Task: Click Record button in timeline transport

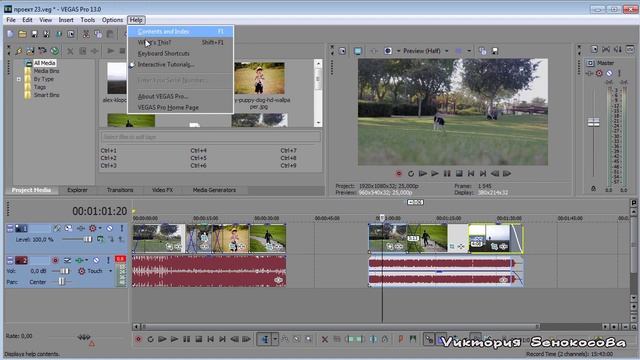Action: point(138,339)
